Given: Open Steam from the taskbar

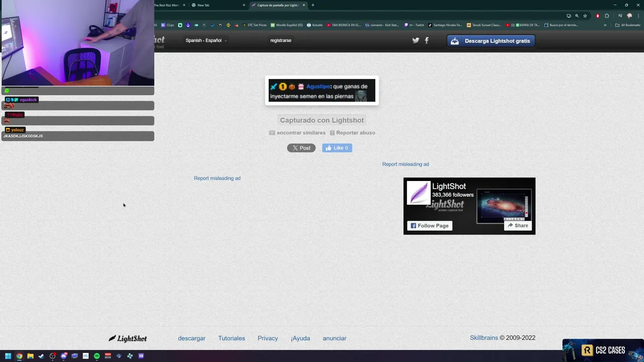Looking at the screenshot, I should tap(41, 356).
